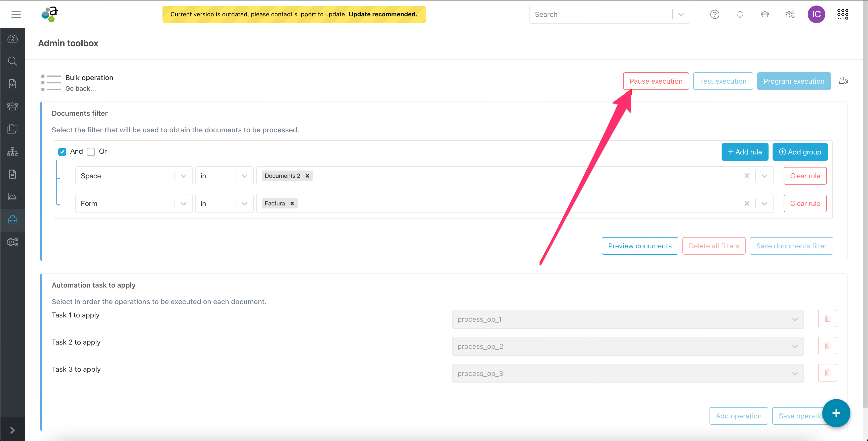Open the help question mark icon
Screen dimensions: 868x441
click(x=714, y=15)
